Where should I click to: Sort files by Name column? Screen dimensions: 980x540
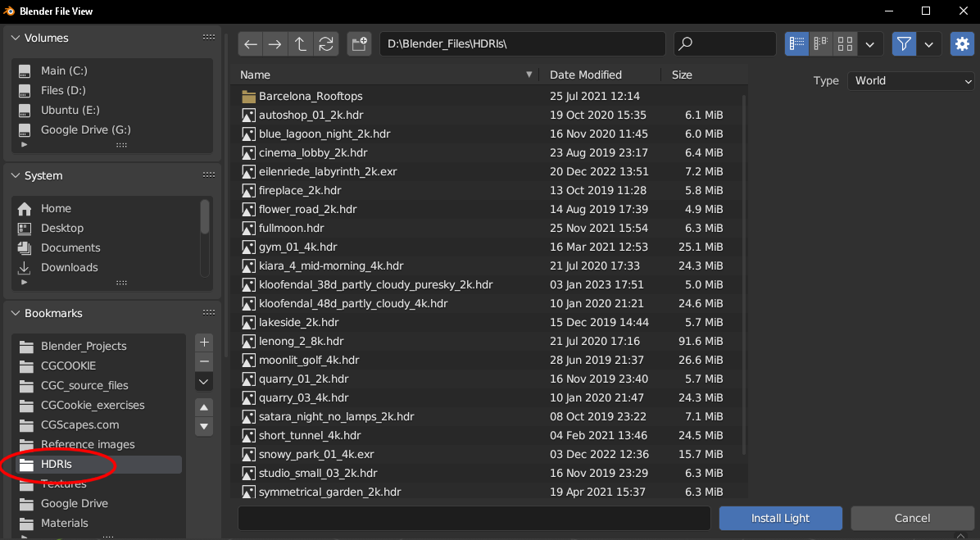click(x=386, y=75)
